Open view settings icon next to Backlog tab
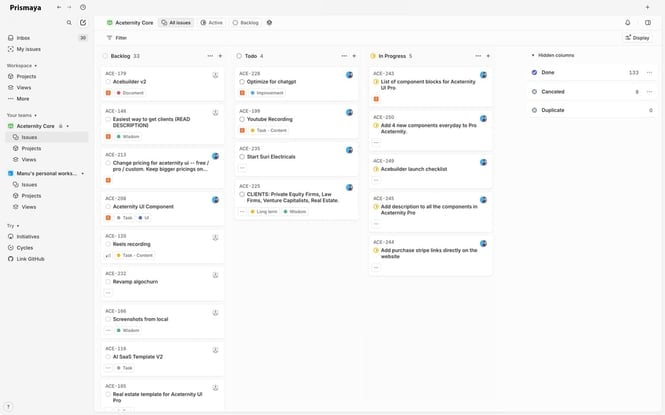665x415 pixels. [269, 22]
